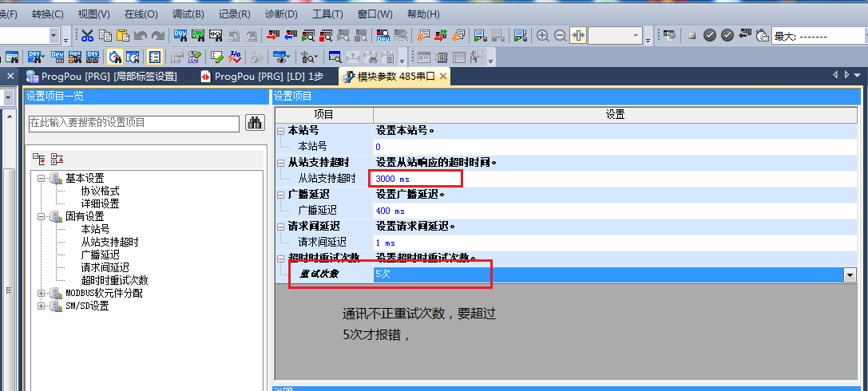Open the 重试次数 dropdown arrow
This screenshot has height=391, width=868.
[849, 274]
